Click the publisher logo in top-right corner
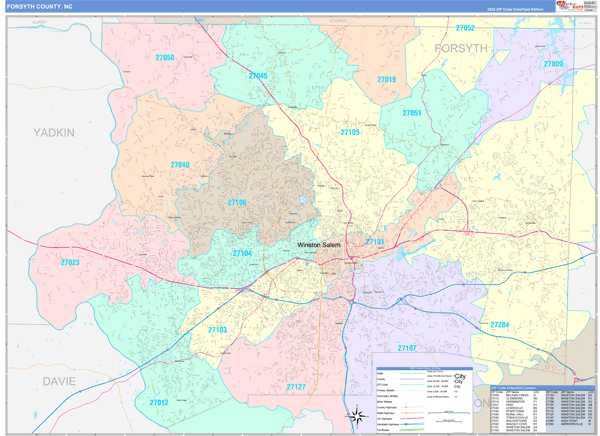The image size is (600, 436). point(575,6)
